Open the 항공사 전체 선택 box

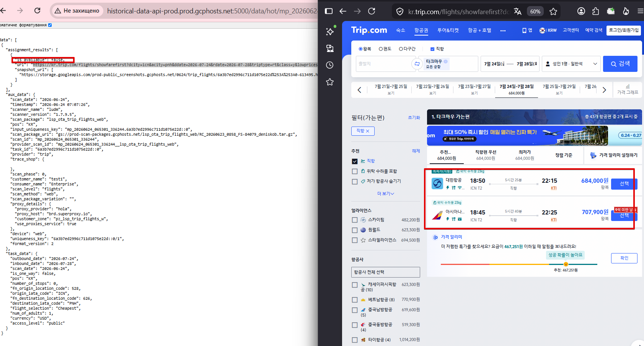click(386, 272)
